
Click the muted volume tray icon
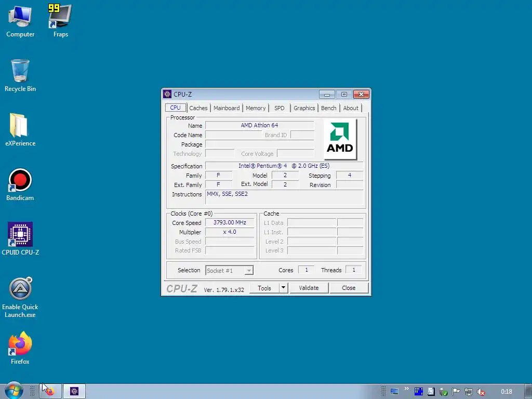(481, 392)
